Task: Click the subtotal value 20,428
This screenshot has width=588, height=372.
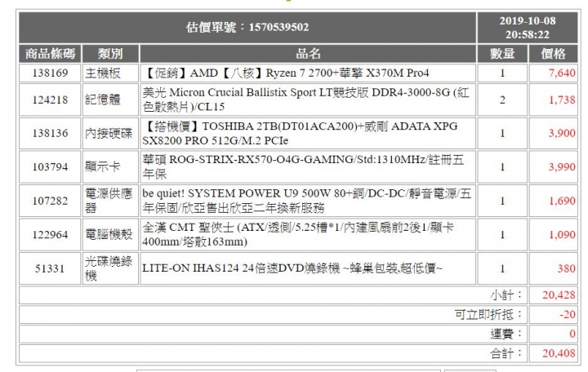Action: tap(559, 295)
